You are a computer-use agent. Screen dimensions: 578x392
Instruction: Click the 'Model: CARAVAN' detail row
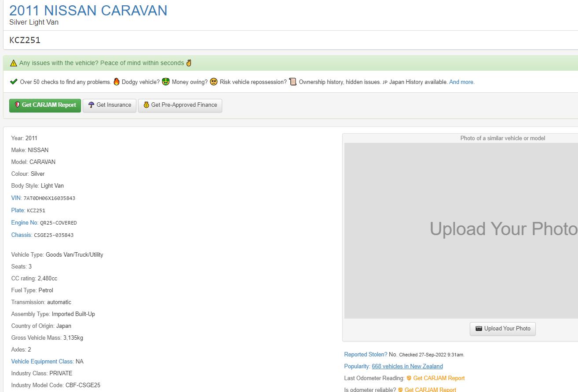tap(33, 162)
